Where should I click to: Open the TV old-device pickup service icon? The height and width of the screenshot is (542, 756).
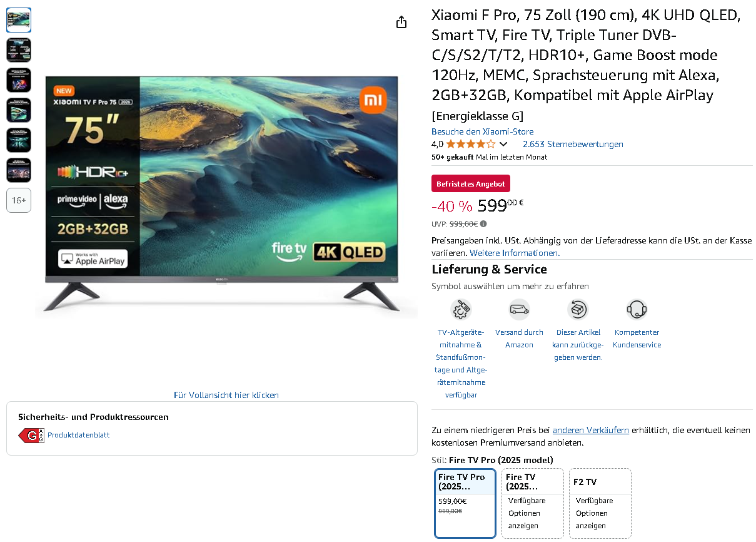(x=461, y=309)
